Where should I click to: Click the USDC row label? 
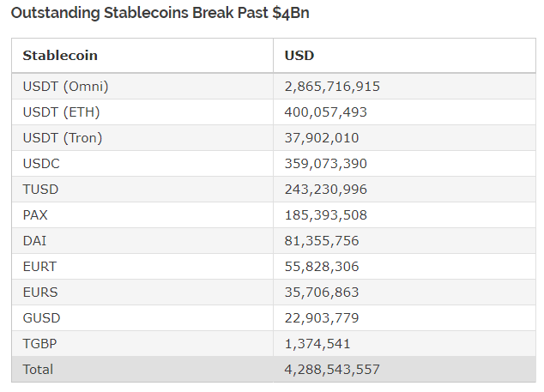tap(41, 163)
